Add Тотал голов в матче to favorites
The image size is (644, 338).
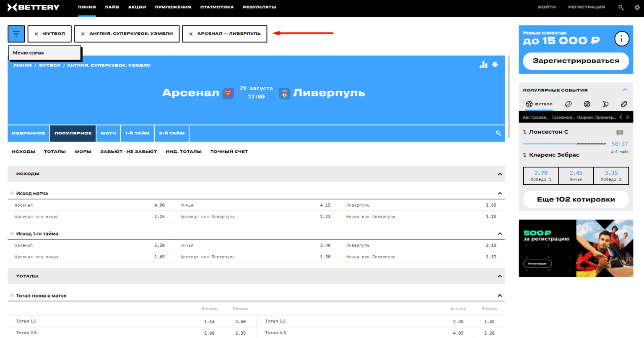12,296
